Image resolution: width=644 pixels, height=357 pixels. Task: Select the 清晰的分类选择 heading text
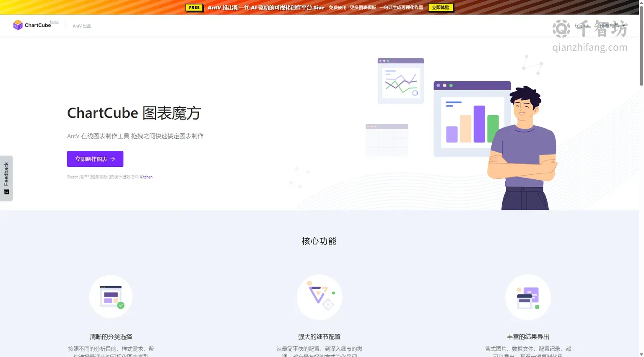pyautogui.click(x=111, y=337)
